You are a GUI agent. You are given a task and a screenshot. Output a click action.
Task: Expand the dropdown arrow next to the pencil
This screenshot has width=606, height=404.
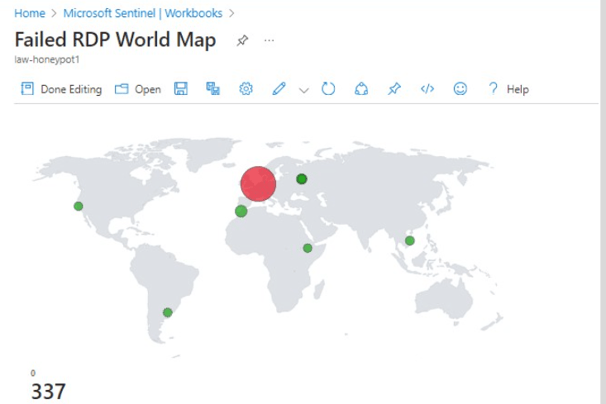tap(304, 90)
